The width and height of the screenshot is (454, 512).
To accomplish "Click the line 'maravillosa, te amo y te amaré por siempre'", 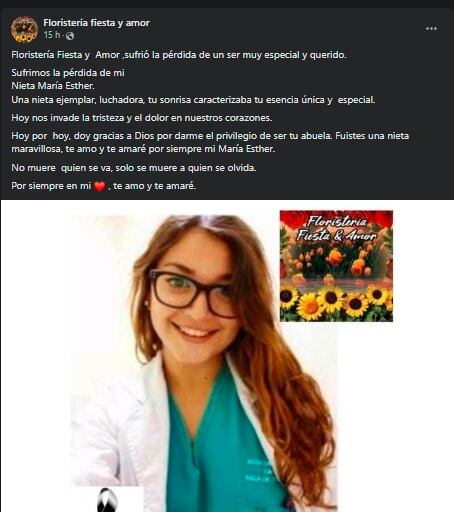I will point(143,149).
